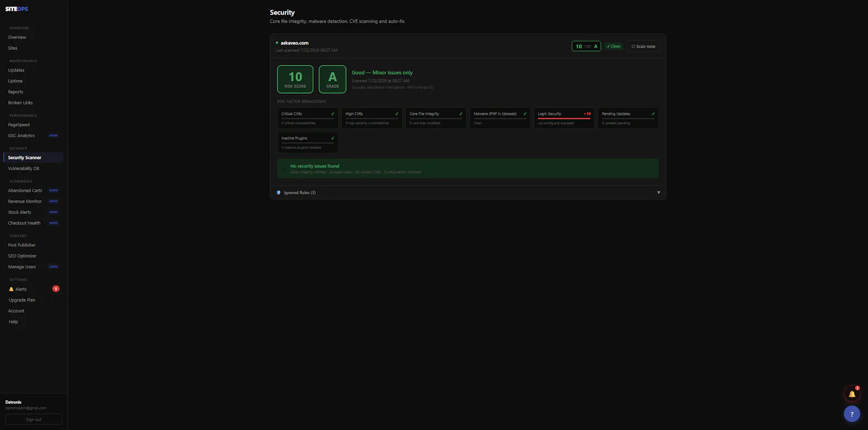Click the green status dot beside askaveo.com

277,43
